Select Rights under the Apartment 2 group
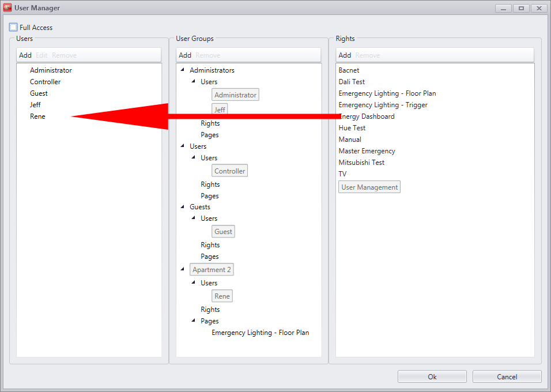 [x=210, y=310]
